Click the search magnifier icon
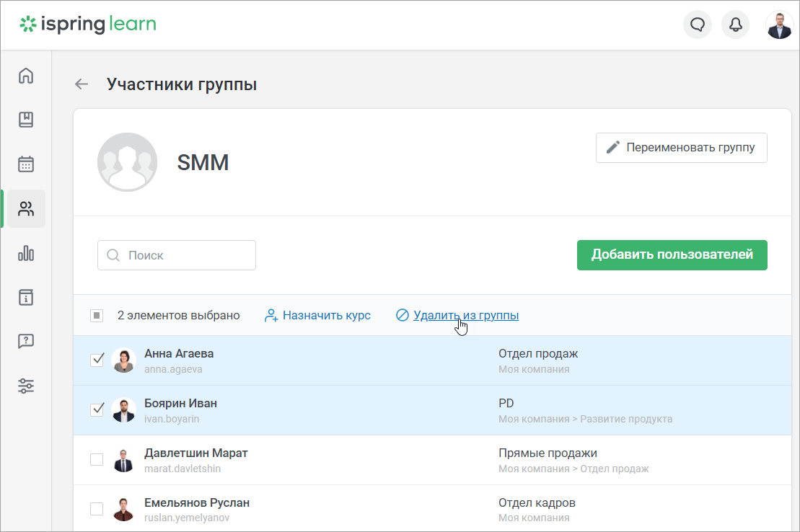 tap(113, 255)
